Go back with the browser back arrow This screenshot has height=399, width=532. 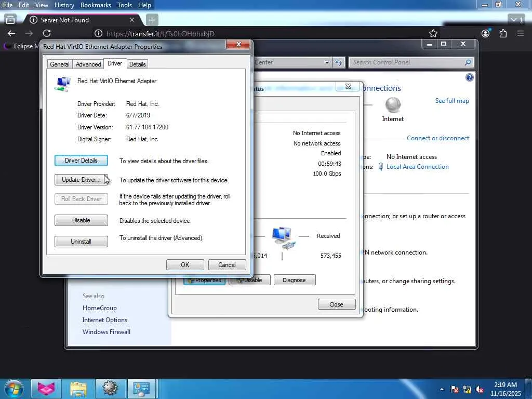point(11,33)
